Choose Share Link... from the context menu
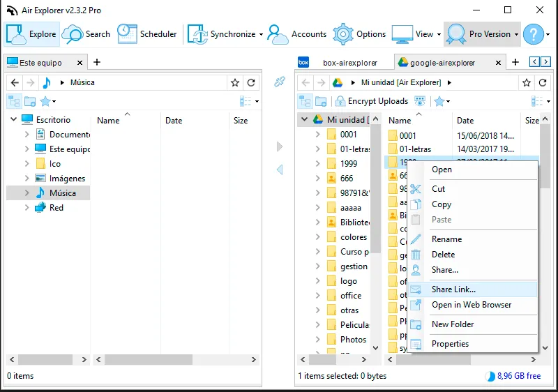558x392 pixels. 472,289
